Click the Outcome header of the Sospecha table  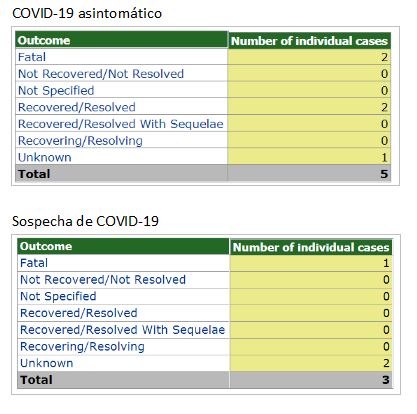[x=46, y=246]
